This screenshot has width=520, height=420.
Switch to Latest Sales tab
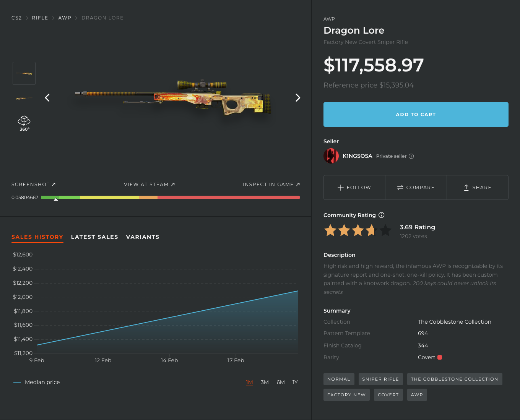pyautogui.click(x=94, y=237)
